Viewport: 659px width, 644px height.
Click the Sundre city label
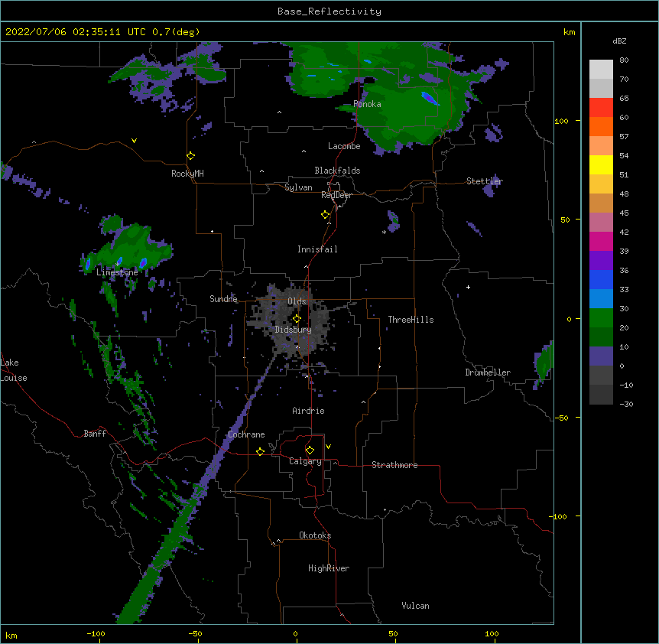223,299
